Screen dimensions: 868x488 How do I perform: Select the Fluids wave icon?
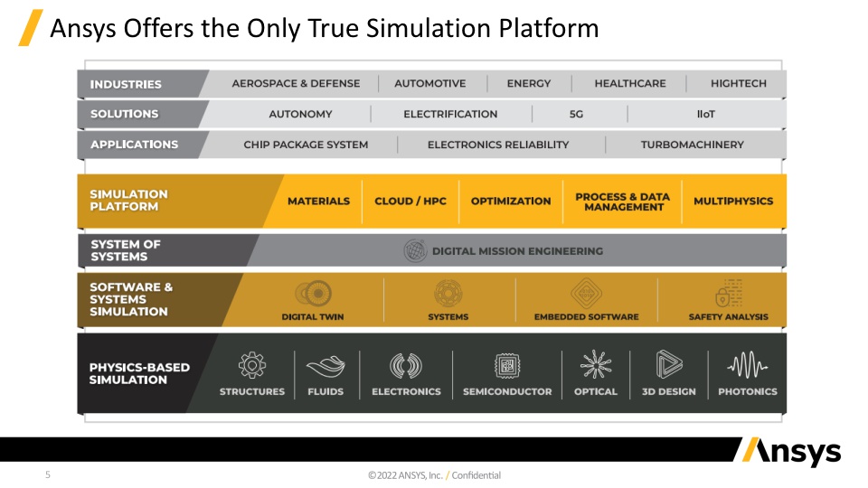coord(325,367)
